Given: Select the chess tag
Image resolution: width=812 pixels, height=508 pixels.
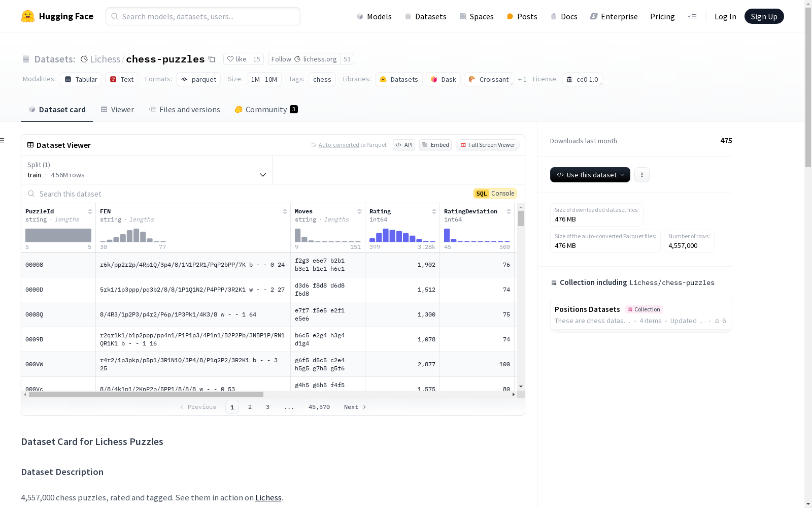Looking at the screenshot, I should (322, 79).
